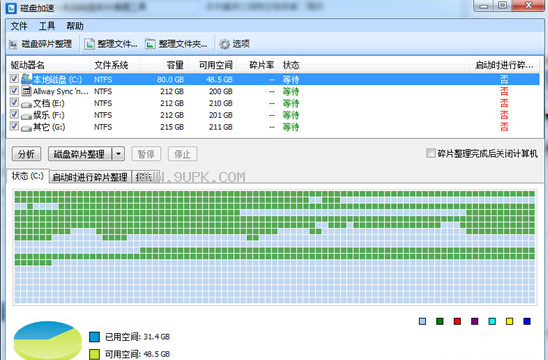The height and width of the screenshot is (360, 548).
Task: Uncheck the 本地磁盘 (C:) checkbox
Action: tap(14, 79)
